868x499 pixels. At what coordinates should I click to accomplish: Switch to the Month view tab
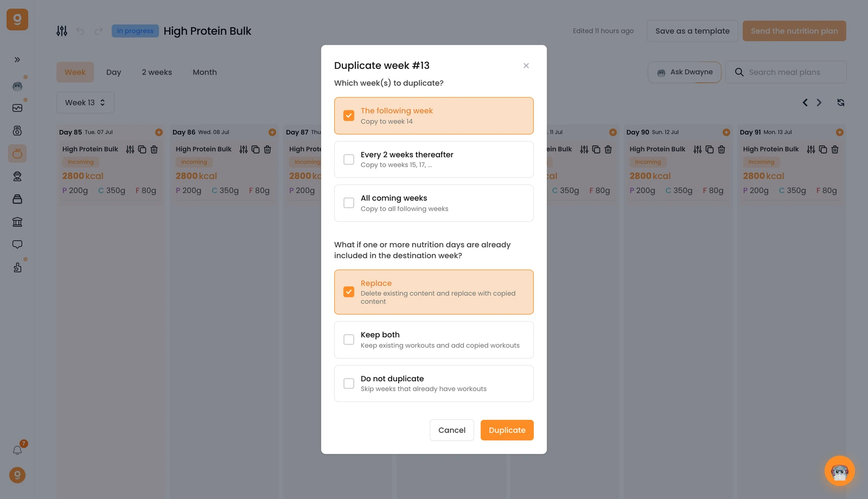(x=205, y=72)
